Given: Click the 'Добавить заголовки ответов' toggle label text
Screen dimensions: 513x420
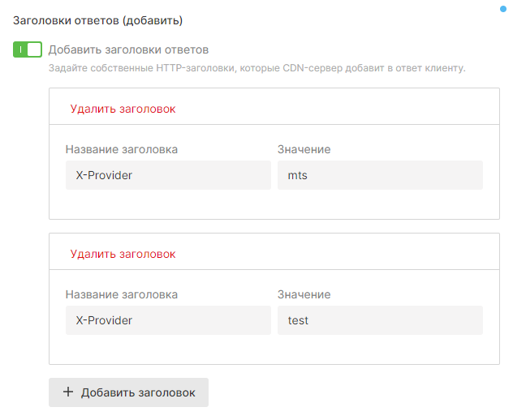Looking at the screenshot, I should tap(128, 49).
